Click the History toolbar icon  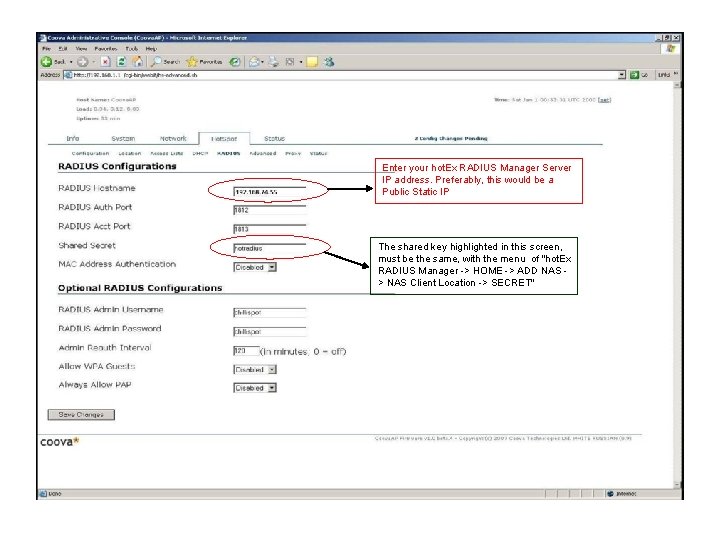point(235,62)
